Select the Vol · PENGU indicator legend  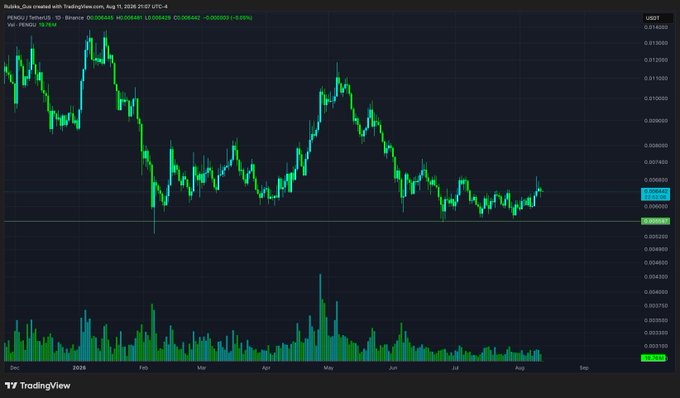click(x=22, y=25)
